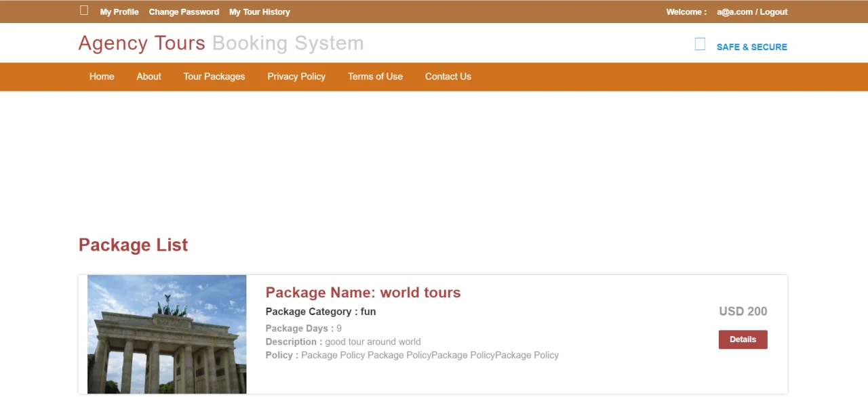The width and height of the screenshot is (868, 397).
Task: View My Tour History
Action: pos(260,12)
